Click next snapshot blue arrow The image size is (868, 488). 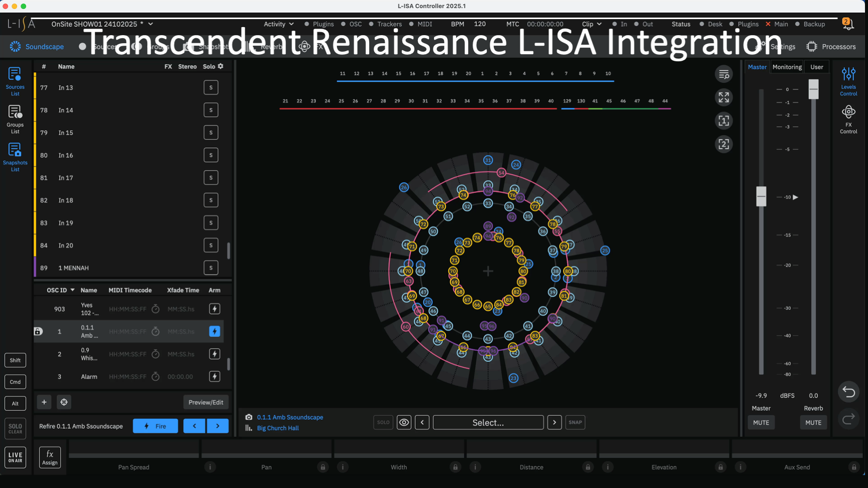tap(218, 426)
